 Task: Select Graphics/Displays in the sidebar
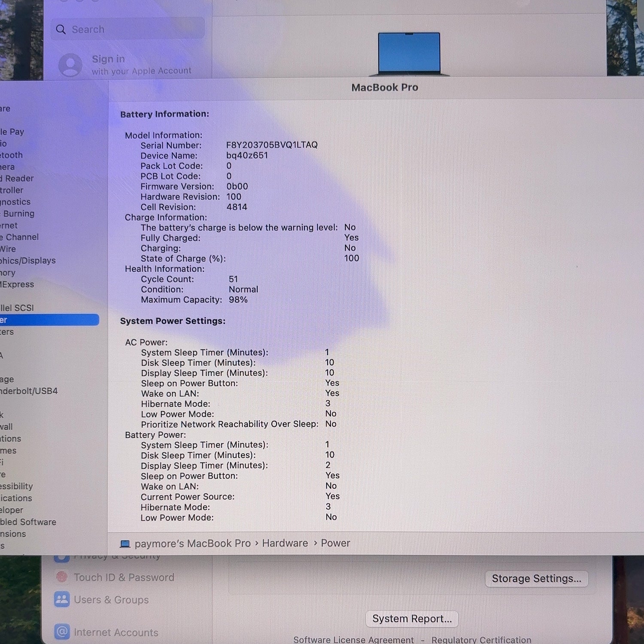pyautogui.click(x=28, y=261)
